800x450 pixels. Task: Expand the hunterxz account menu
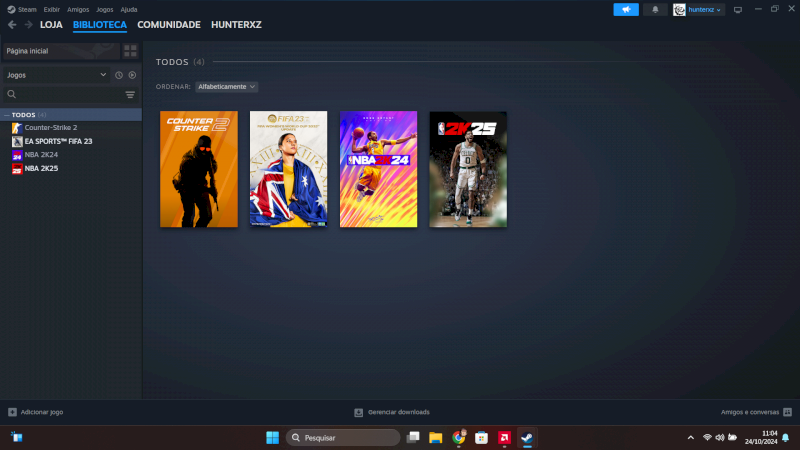point(698,9)
